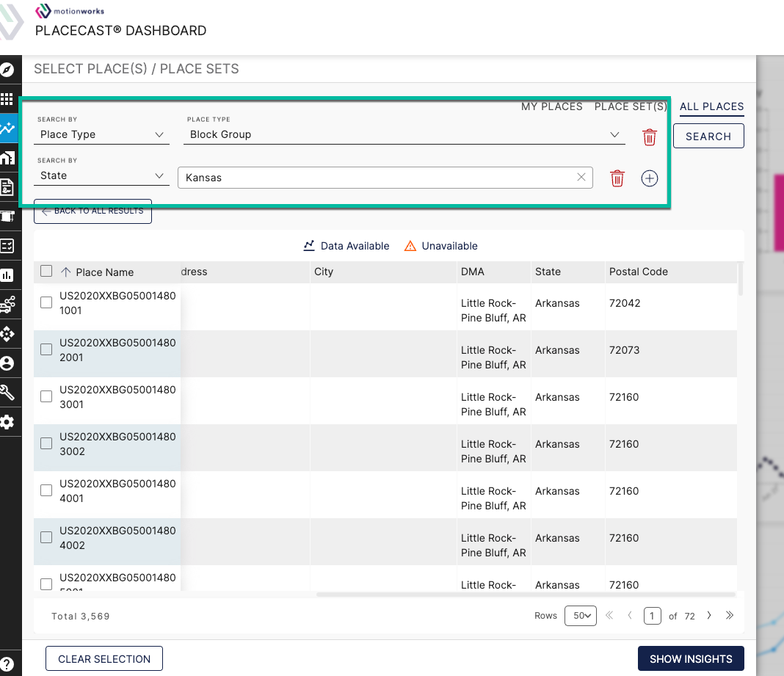Open the settings gear sidebar icon

click(x=7, y=422)
